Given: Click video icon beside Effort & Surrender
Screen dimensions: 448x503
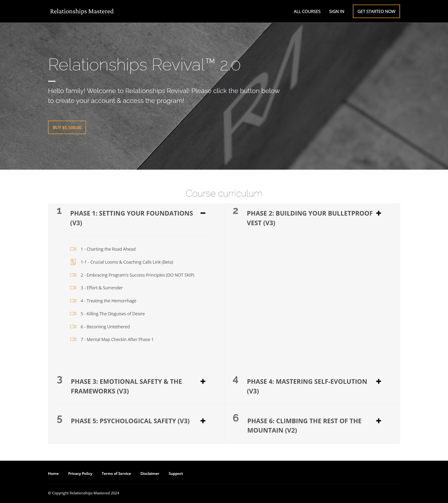Looking at the screenshot, I should click(x=73, y=288).
